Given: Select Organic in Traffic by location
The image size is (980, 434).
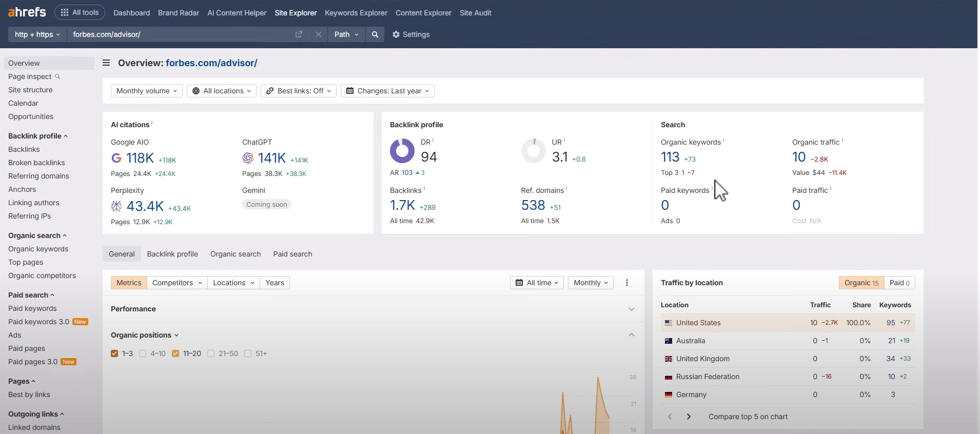Looking at the screenshot, I should click(861, 283).
